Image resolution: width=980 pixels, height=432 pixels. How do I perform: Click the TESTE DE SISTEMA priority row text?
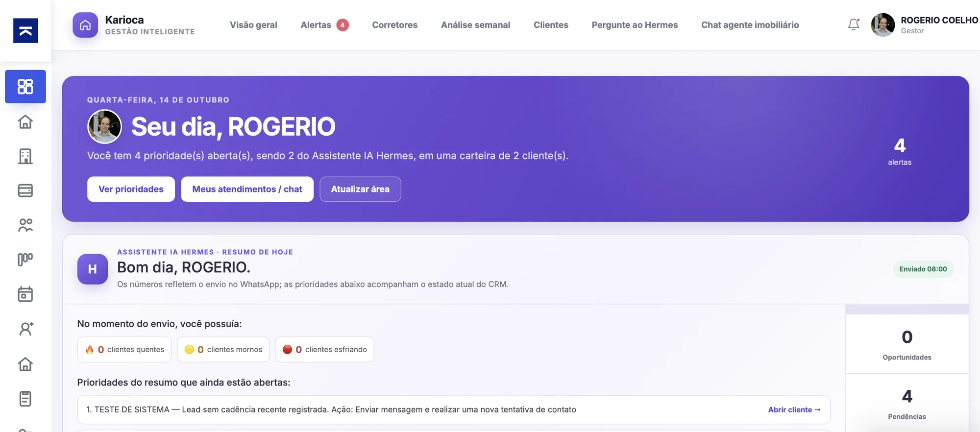pyautogui.click(x=331, y=409)
